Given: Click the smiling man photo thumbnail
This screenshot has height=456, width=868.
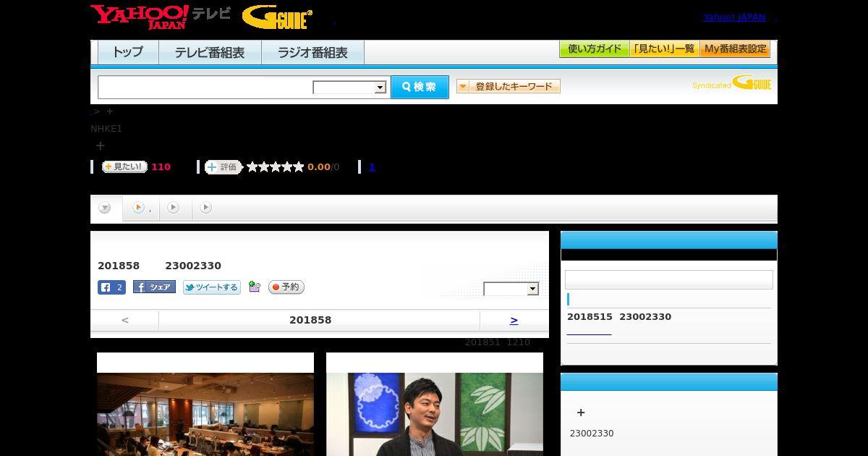Looking at the screenshot, I should (x=435, y=414).
